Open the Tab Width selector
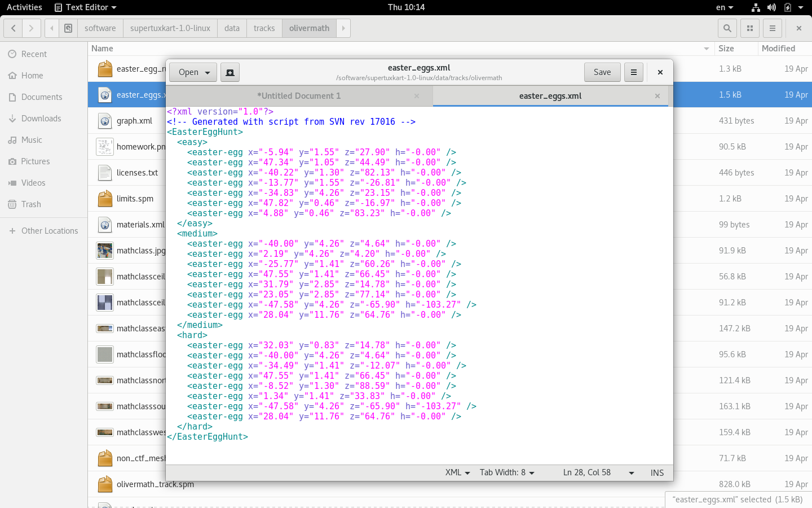812x508 pixels. click(x=506, y=473)
